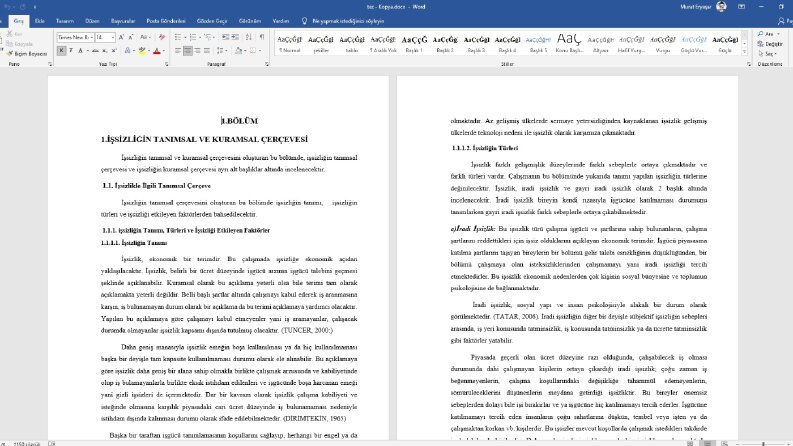793x446 pixels.
Task: Click the Biçim Boyacısı format painter
Action: pyautogui.click(x=27, y=54)
